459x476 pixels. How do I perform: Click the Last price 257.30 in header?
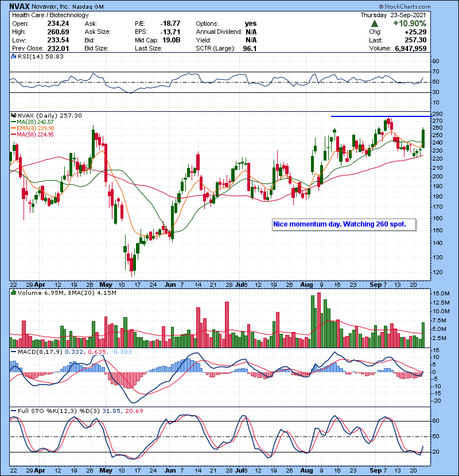415,40
